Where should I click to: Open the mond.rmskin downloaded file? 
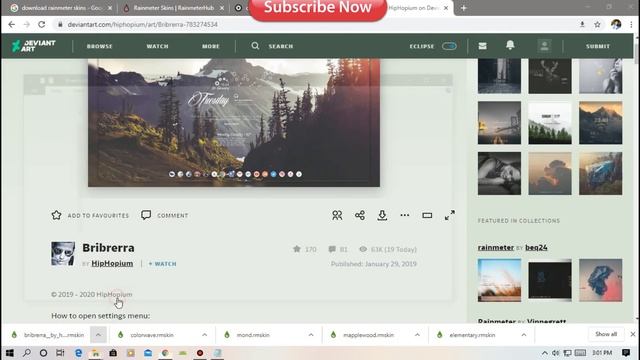pos(253,335)
